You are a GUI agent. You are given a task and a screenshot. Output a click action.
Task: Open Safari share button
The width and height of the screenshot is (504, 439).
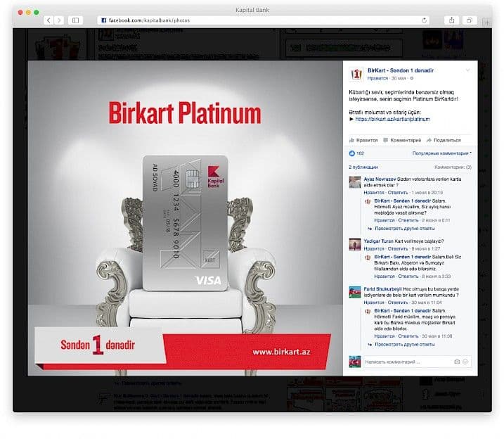[x=451, y=20]
